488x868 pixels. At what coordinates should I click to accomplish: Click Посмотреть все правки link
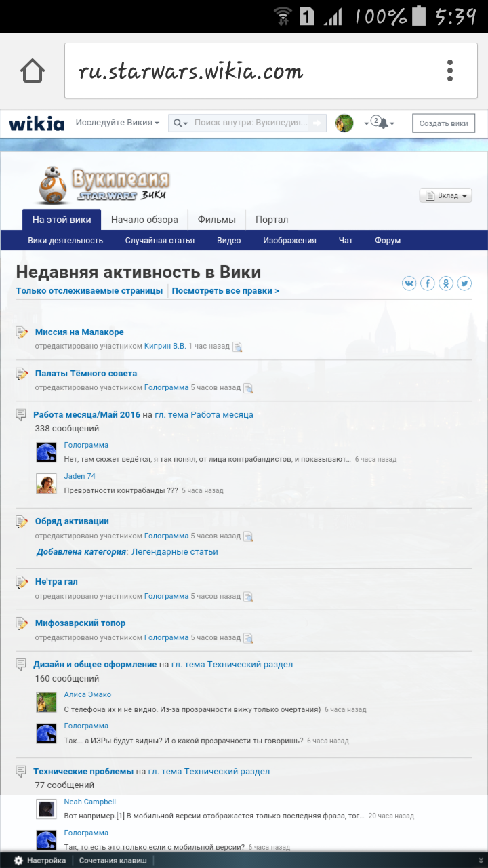tap(226, 291)
